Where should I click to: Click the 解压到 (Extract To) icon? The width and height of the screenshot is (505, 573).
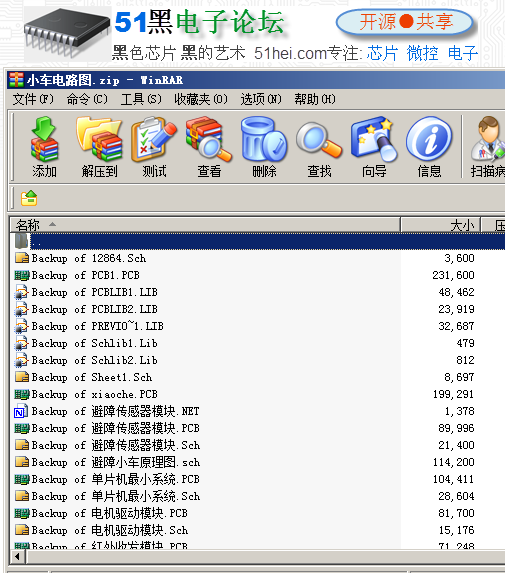point(99,147)
